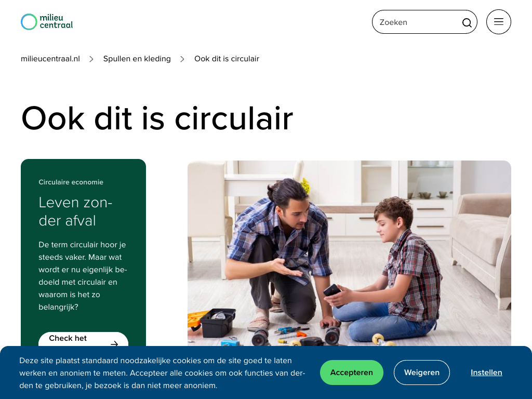This screenshot has width=532, height=399.
Task: Go to milieucentraal.nl breadcrumb link
Action: coord(50,59)
